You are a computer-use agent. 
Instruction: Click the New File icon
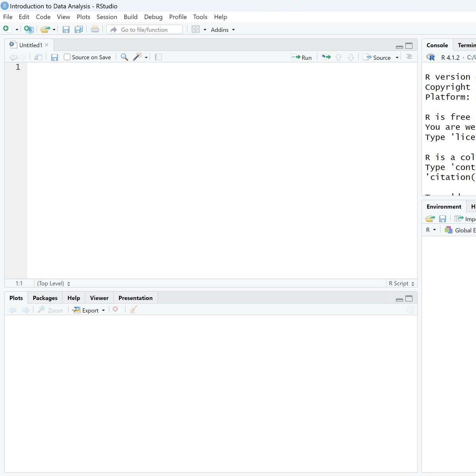point(6,29)
